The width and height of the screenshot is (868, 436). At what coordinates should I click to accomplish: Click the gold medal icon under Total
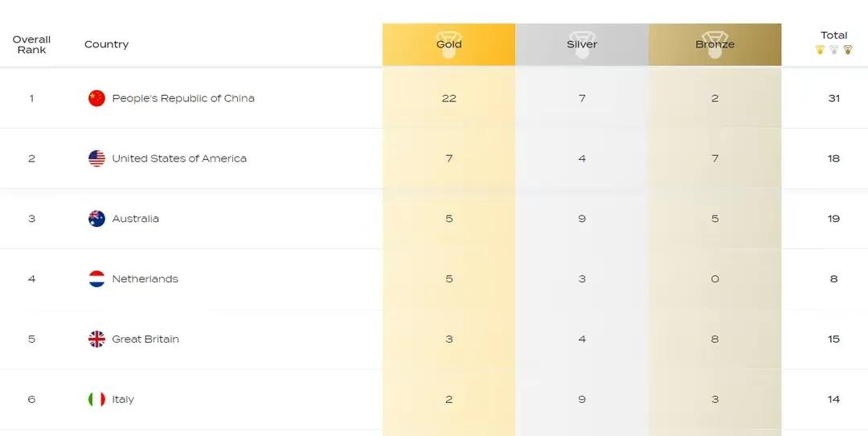(821, 50)
